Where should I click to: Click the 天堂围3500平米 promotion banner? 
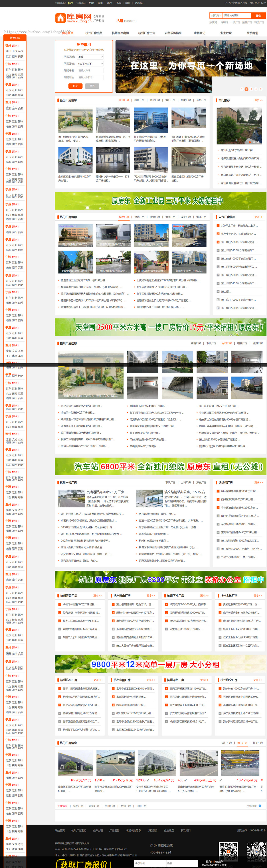(x=161, y=327)
